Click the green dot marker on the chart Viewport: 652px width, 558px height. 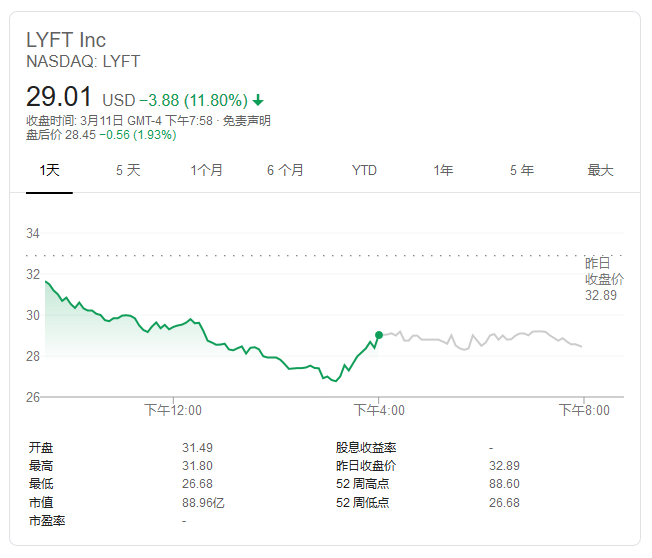point(378,335)
